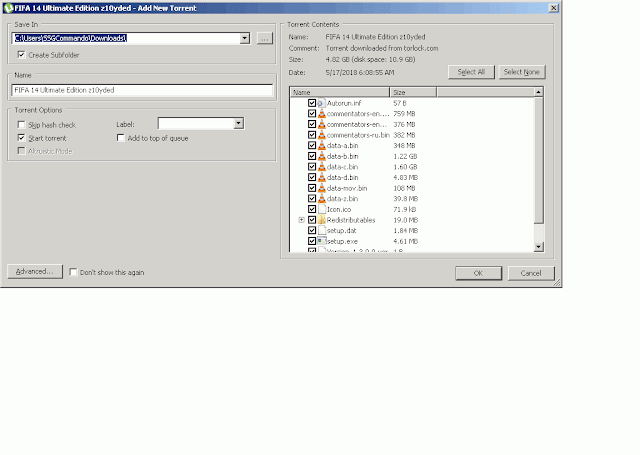
Task: Click the 71.9 kB size value
Action: [405, 209]
